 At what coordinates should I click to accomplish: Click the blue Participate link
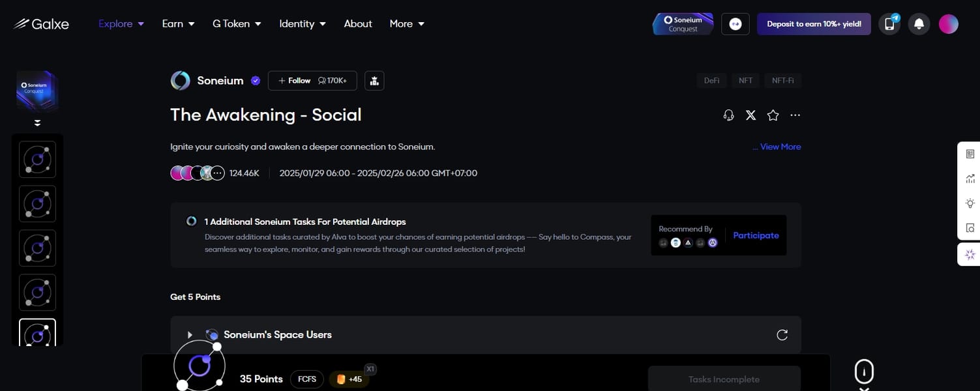[x=756, y=235]
